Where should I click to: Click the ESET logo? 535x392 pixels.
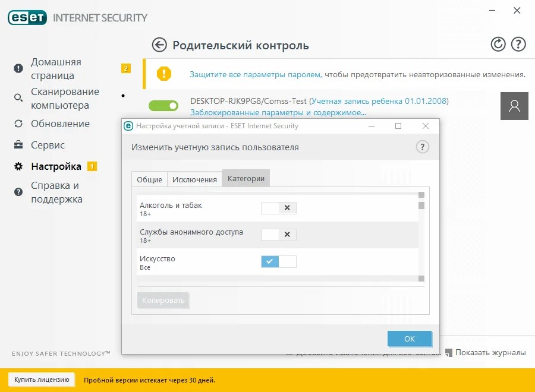click(27, 18)
